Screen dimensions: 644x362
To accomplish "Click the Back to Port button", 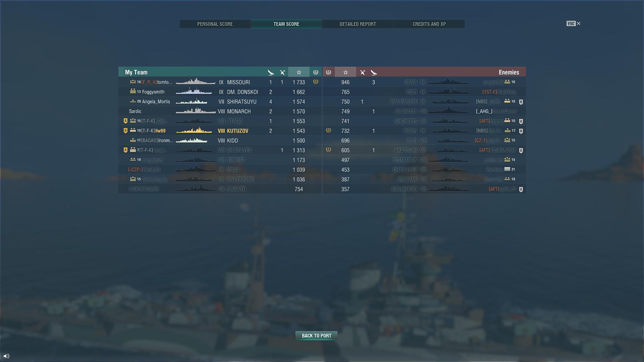I will (316, 336).
